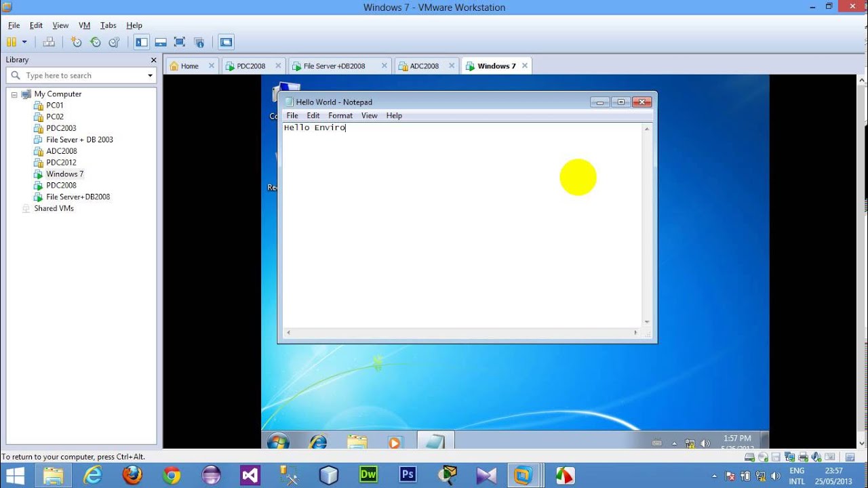Select the Notepad button in guest taskbar

[x=435, y=441]
